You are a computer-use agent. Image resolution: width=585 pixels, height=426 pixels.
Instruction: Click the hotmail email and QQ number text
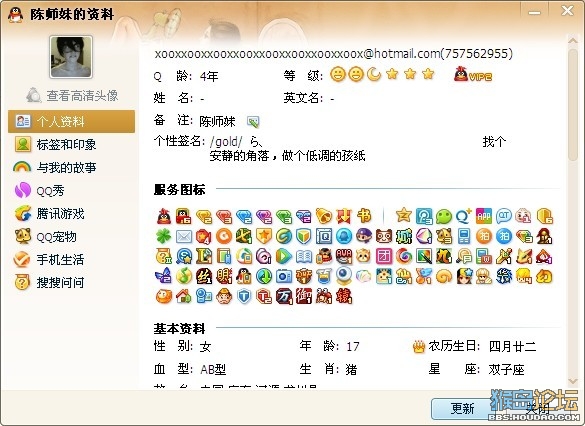(x=334, y=54)
